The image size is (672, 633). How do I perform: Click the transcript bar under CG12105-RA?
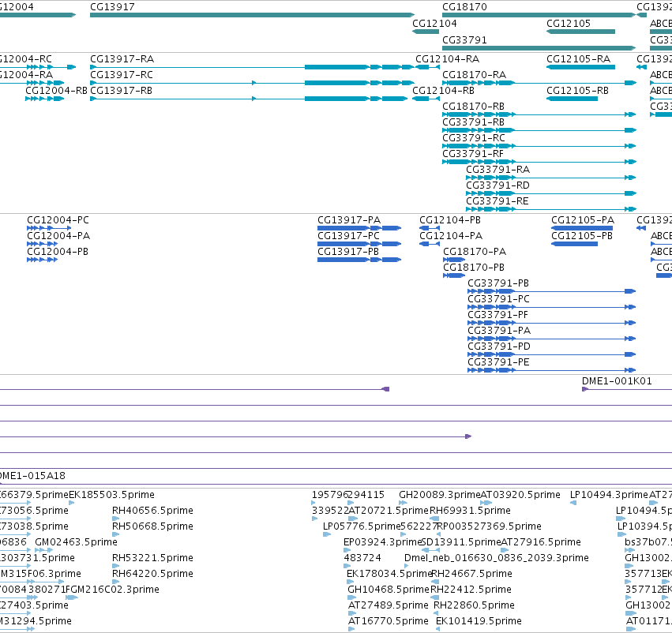[580, 67]
